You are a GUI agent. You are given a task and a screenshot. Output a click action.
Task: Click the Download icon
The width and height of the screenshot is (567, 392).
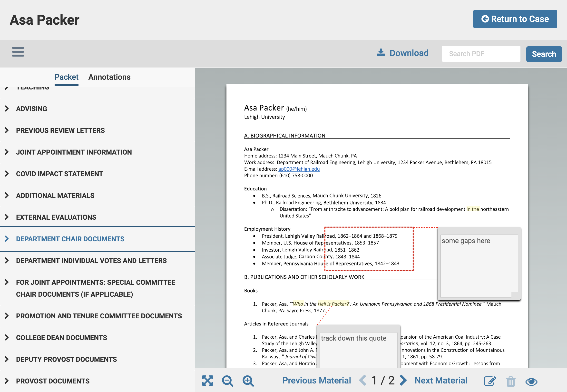click(x=381, y=53)
